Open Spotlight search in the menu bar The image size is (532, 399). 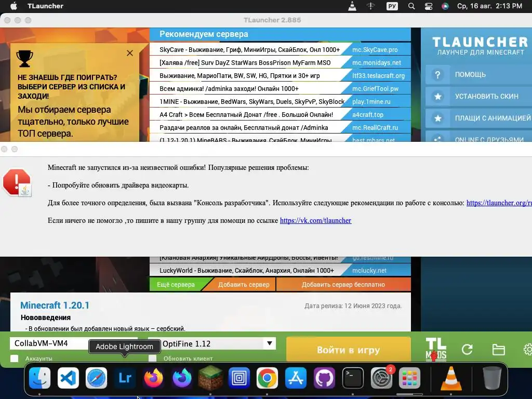pyautogui.click(x=411, y=6)
